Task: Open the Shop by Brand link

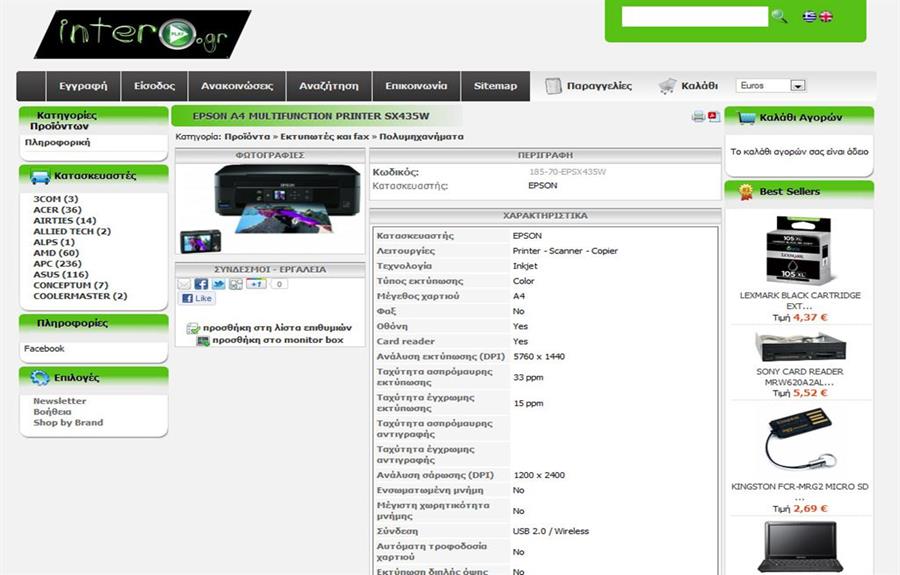Action: [x=68, y=423]
